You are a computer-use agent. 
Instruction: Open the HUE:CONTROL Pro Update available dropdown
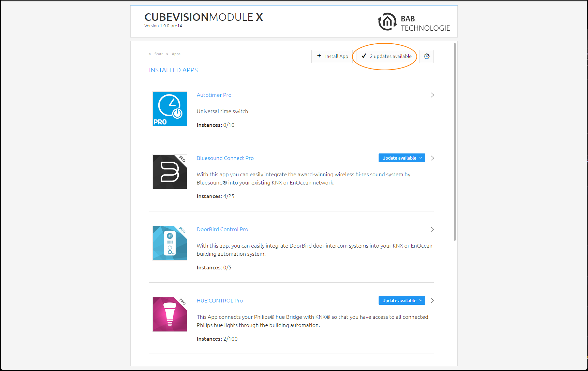click(x=402, y=300)
